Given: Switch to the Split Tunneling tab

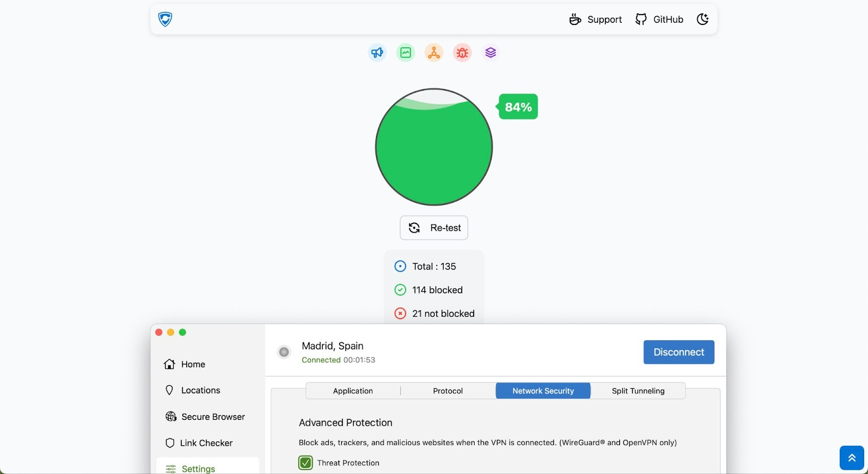Looking at the screenshot, I should 638,391.
